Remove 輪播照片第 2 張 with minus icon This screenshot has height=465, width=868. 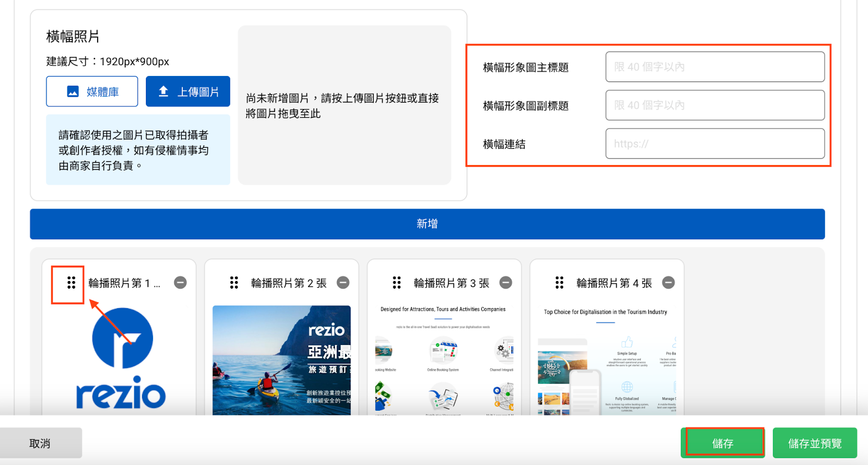(343, 283)
